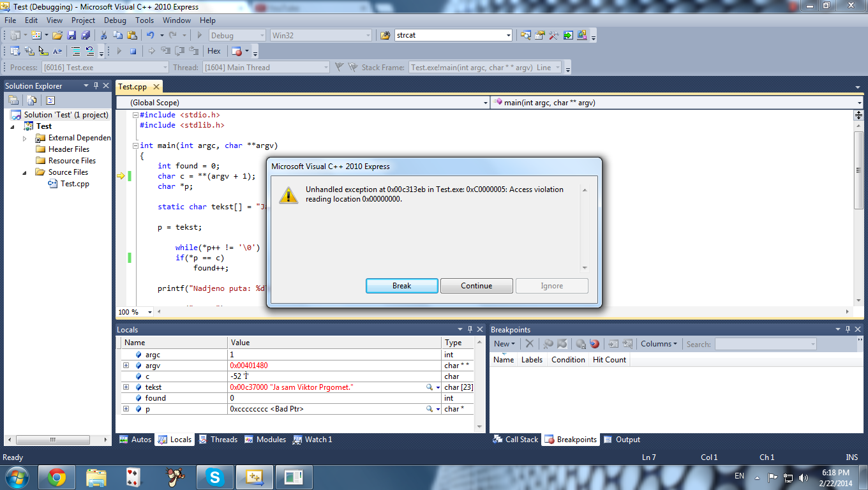Click the Solitaire card icon in the taskbar

point(134,477)
